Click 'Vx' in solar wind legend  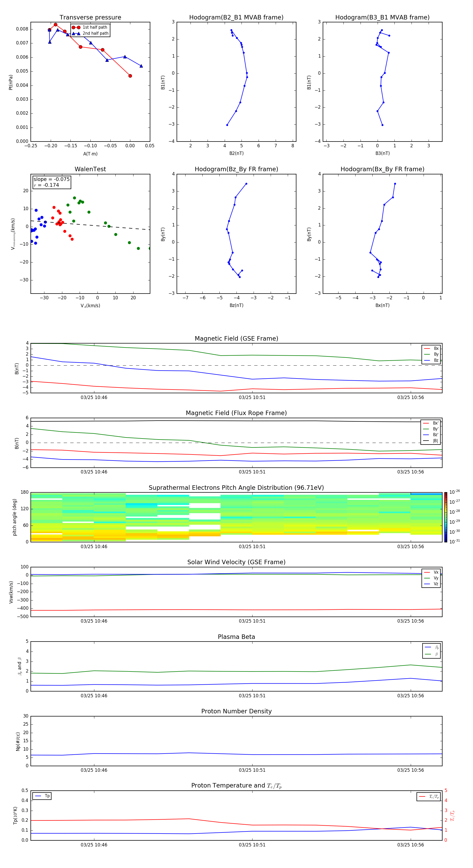coord(431,572)
